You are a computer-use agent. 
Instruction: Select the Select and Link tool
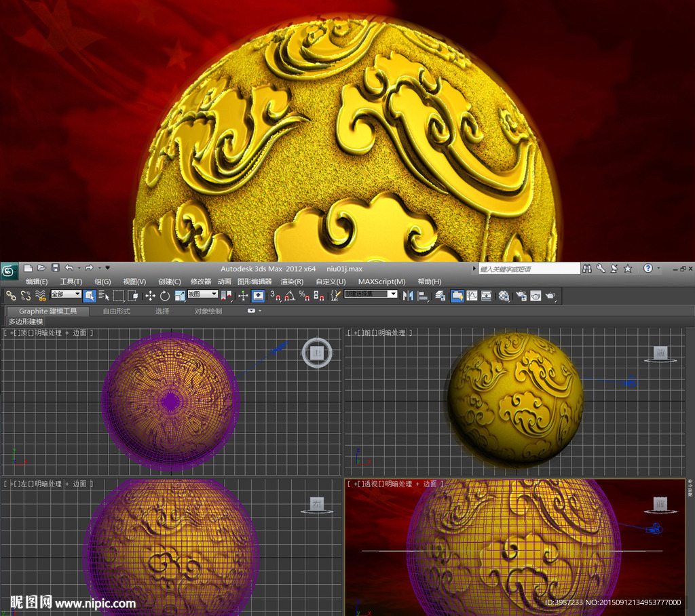[x=11, y=295]
